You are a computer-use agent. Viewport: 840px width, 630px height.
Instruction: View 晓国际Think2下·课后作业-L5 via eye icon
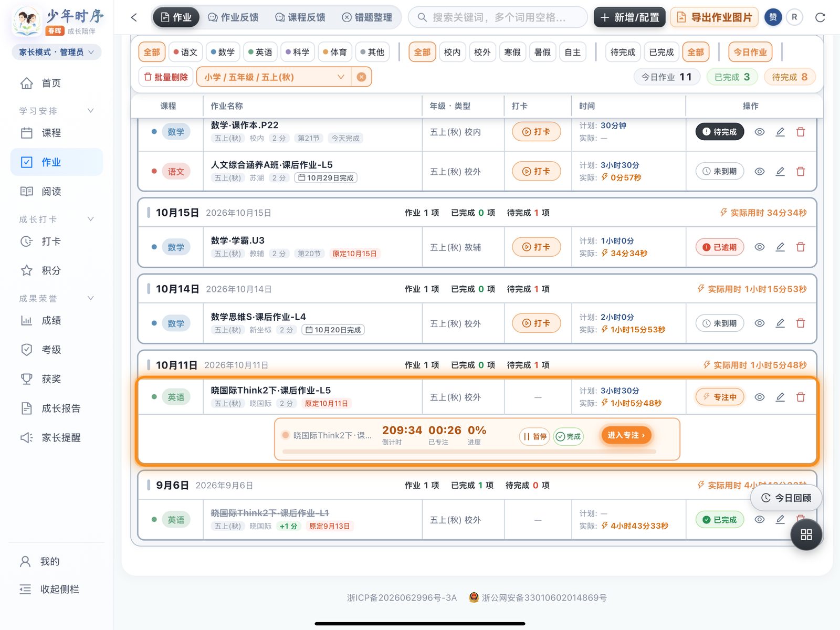(759, 397)
